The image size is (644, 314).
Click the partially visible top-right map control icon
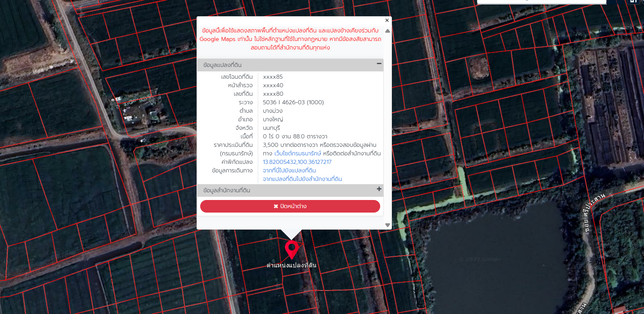click(x=633, y=2)
